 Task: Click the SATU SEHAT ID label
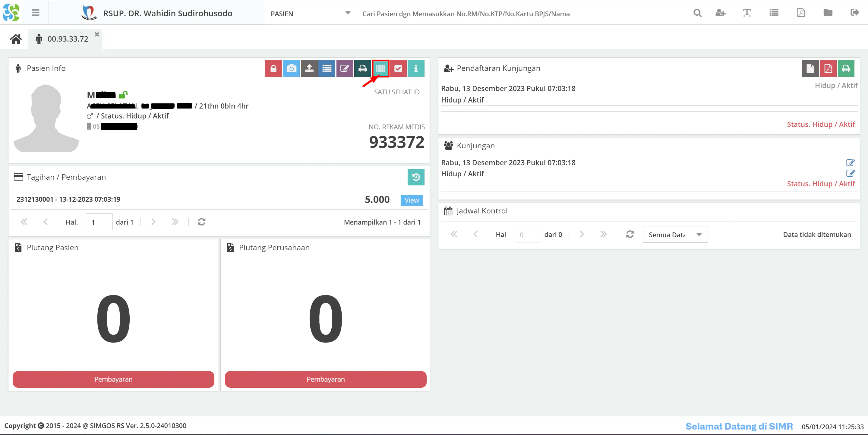(396, 92)
